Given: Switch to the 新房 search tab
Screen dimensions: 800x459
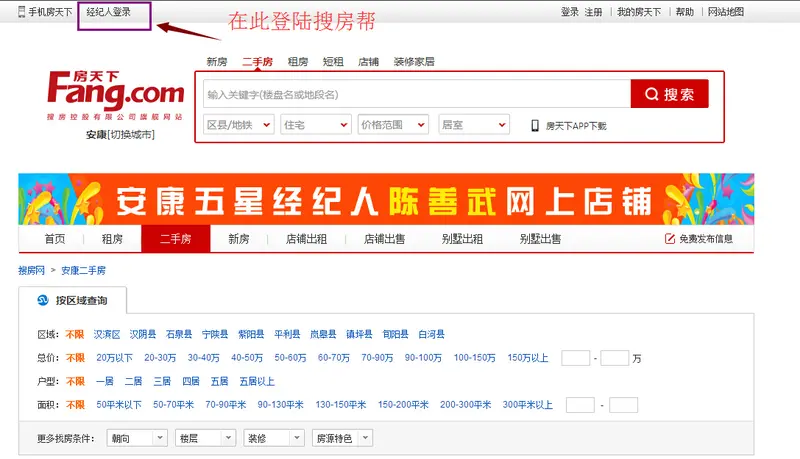Looking at the screenshot, I should click(x=217, y=62).
